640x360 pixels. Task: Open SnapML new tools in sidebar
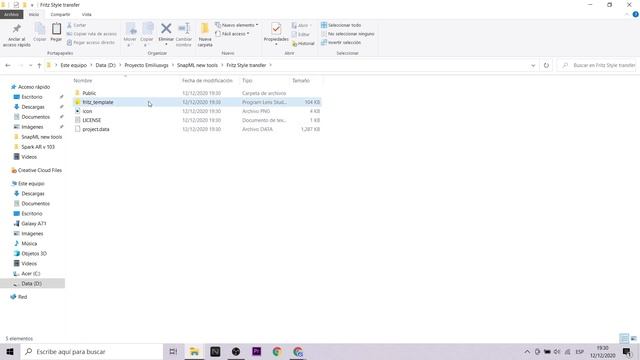(42, 137)
